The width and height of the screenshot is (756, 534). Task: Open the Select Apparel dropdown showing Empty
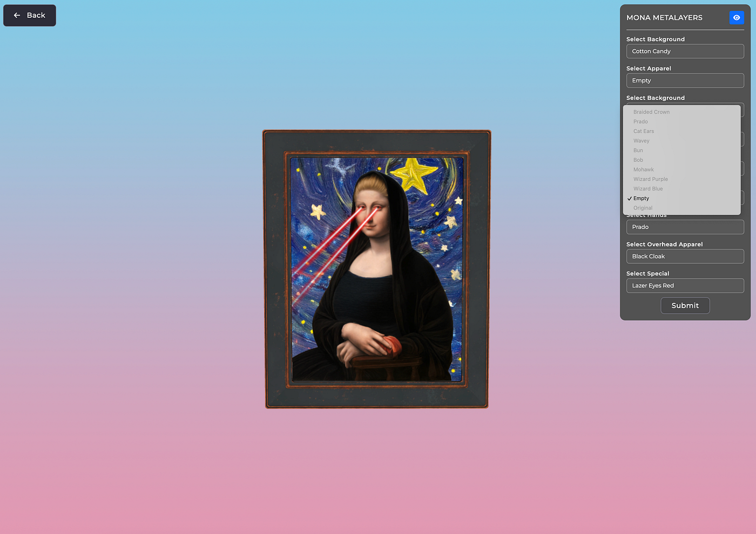[x=685, y=80]
